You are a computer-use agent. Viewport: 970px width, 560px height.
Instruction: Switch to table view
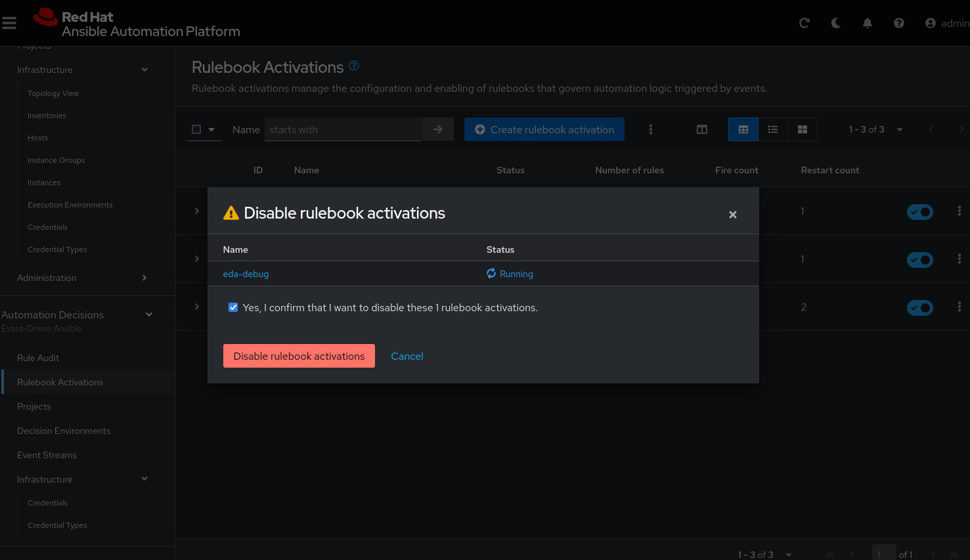(x=743, y=129)
